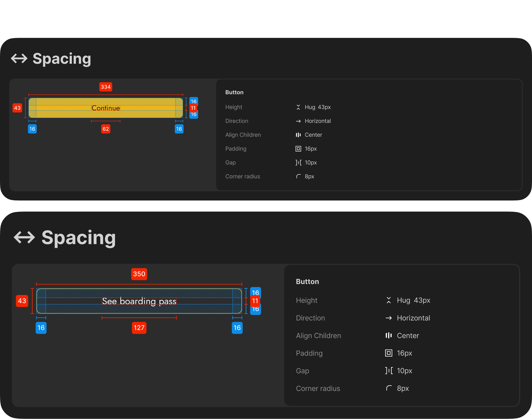Click the Padding square icon in top panel
Image resolution: width=532 pixels, height=419 pixels.
[298, 149]
